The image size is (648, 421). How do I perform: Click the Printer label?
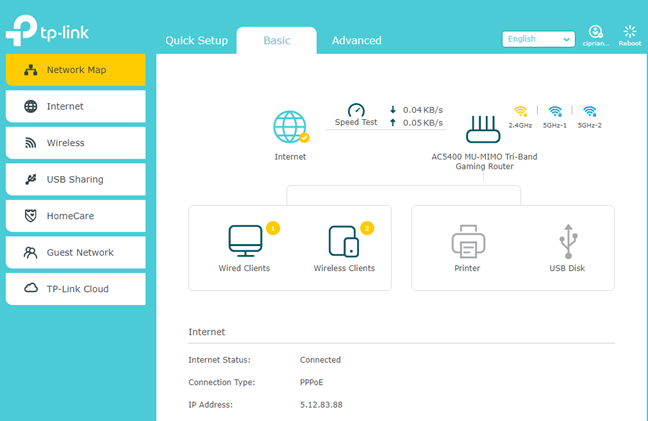(467, 268)
